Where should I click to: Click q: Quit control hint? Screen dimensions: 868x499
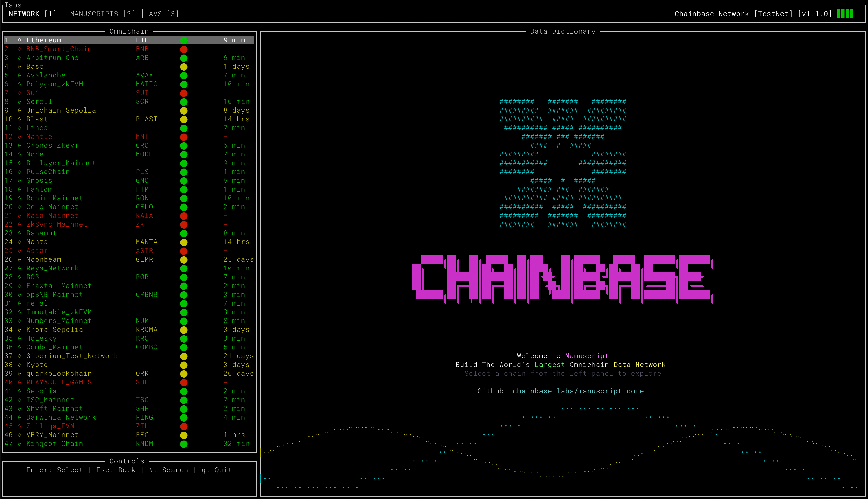(x=217, y=470)
